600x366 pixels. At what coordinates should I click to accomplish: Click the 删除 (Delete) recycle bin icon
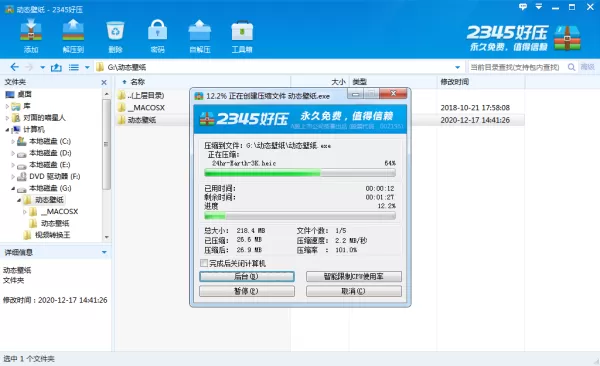click(x=115, y=36)
